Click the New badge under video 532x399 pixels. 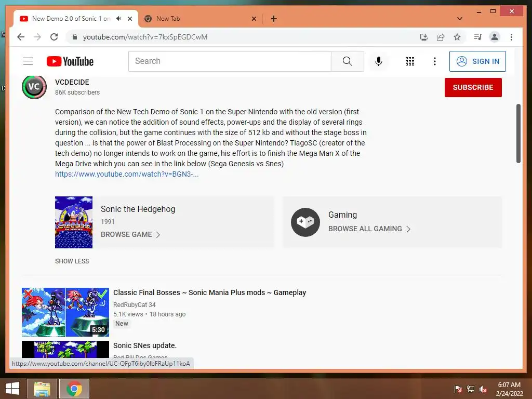coord(122,324)
